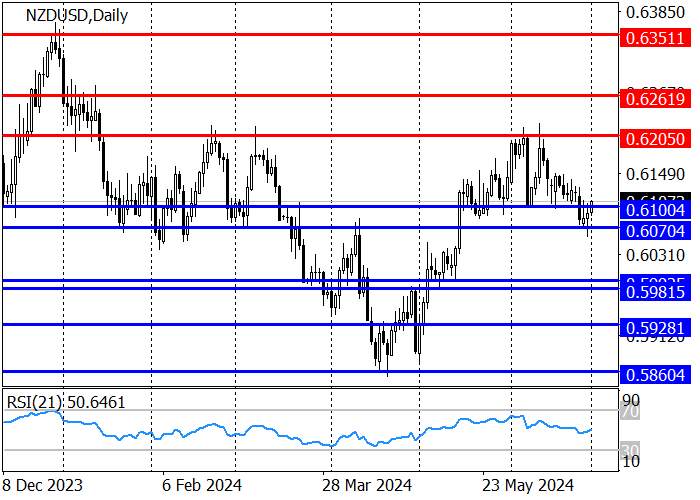Select the 0.59281 support price label
700x500 pixels.
(x=655, y=328)
